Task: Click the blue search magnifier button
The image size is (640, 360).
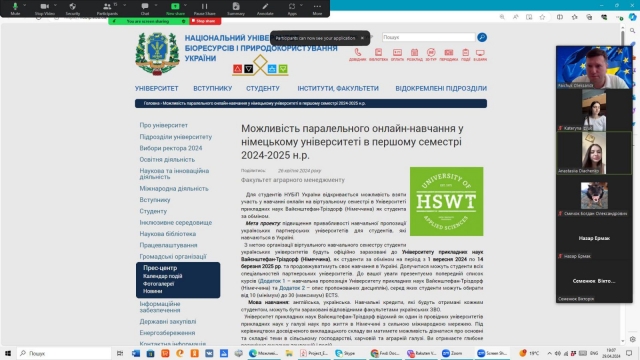Action: [482, 37]
